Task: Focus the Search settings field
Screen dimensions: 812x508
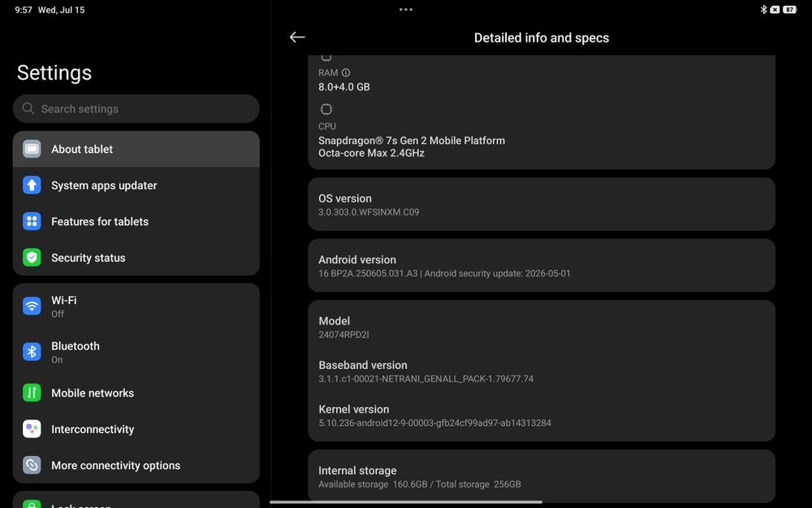Action: 136,109
